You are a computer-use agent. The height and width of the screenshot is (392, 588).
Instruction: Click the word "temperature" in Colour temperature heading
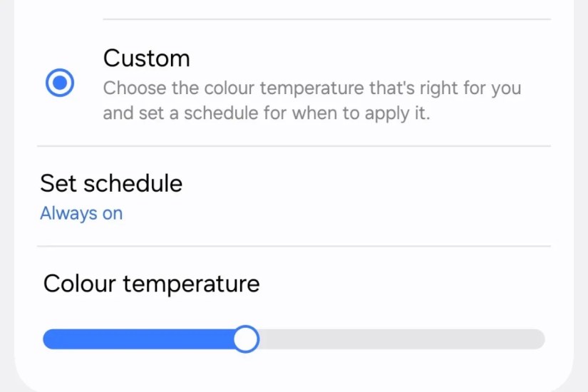(191, 284)
